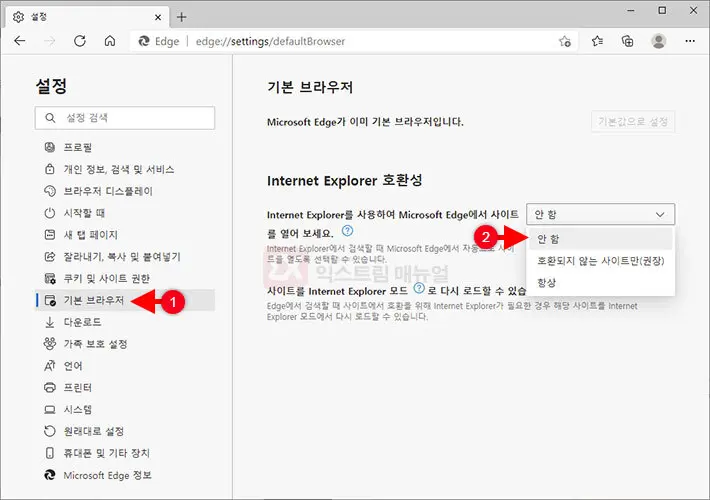Open the Settings and more ellipsis menu

pyautogui.click(x=690, y=41)
